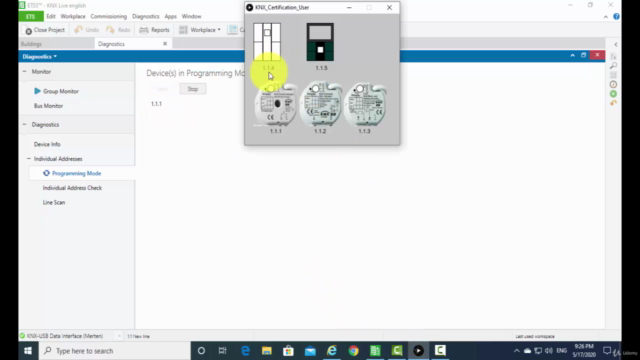Click actuator 1.1.2 in KNX_Certification_User window
Screen dimensions: 640x360
tap(320, 104)
